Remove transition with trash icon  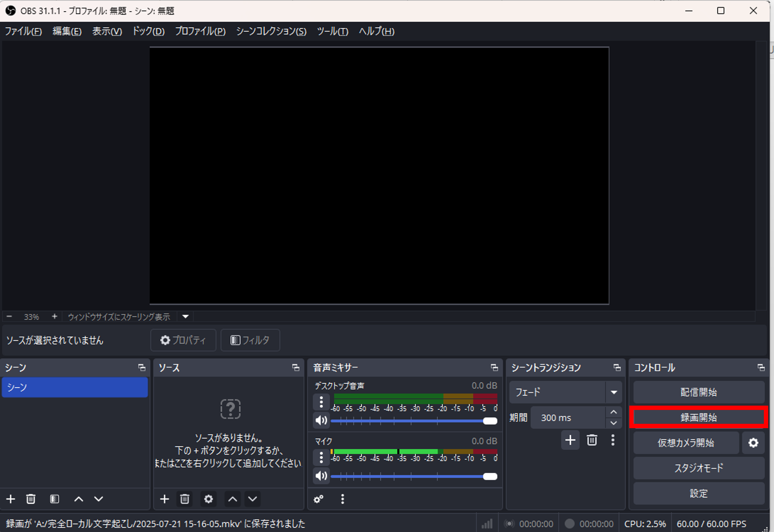[591, 440]
